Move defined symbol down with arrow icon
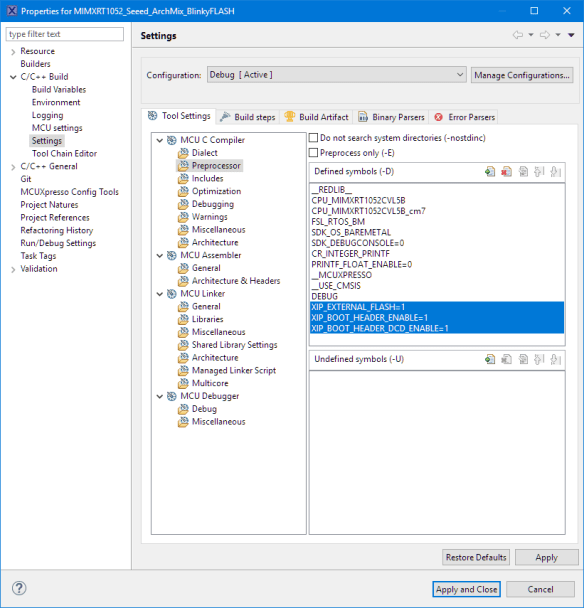The height and width of the screenshot is (608, 584). pyautogui.click(x=555, y=171)
